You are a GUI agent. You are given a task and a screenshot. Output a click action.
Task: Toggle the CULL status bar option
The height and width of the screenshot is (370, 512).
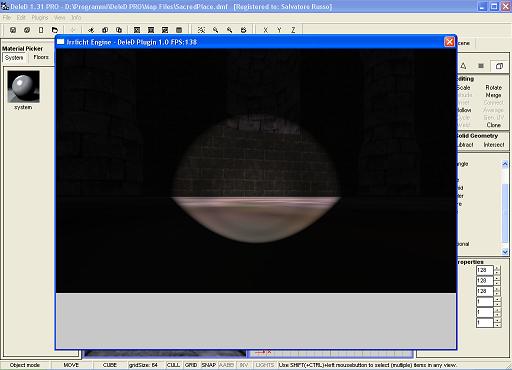173,365
